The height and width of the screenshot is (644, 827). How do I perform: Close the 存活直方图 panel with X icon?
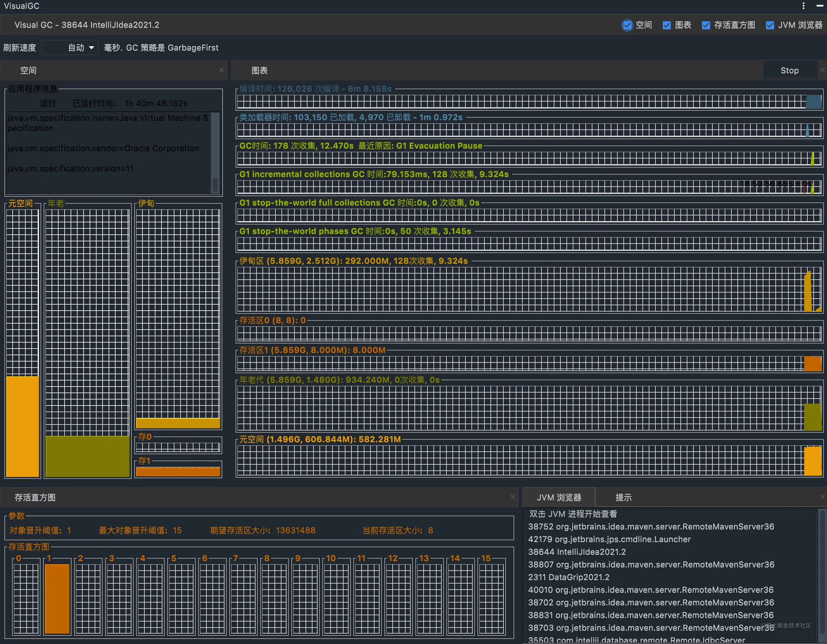pos(513,497)
